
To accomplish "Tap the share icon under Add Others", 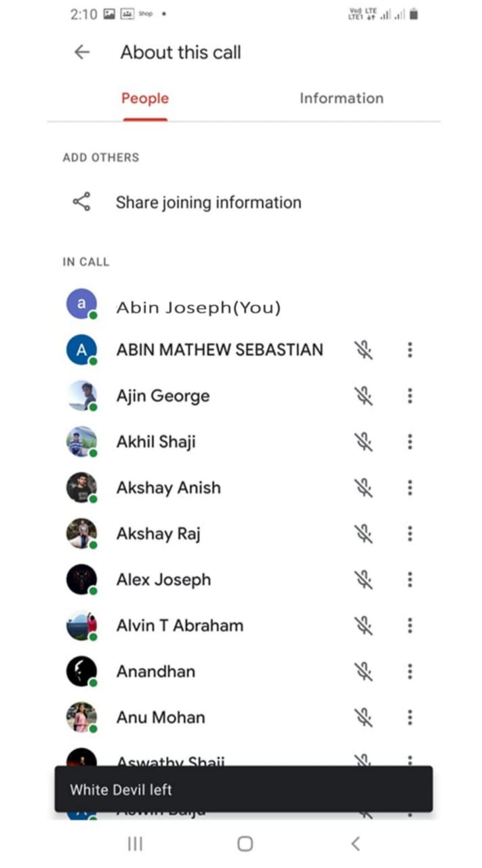I will (x=81, y=202).
